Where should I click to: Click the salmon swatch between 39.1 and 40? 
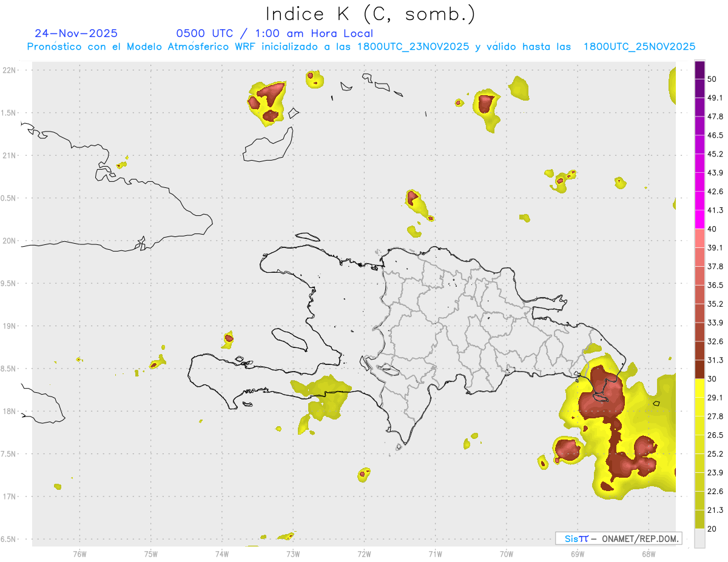pyautogui.click(x=700, y=238)
